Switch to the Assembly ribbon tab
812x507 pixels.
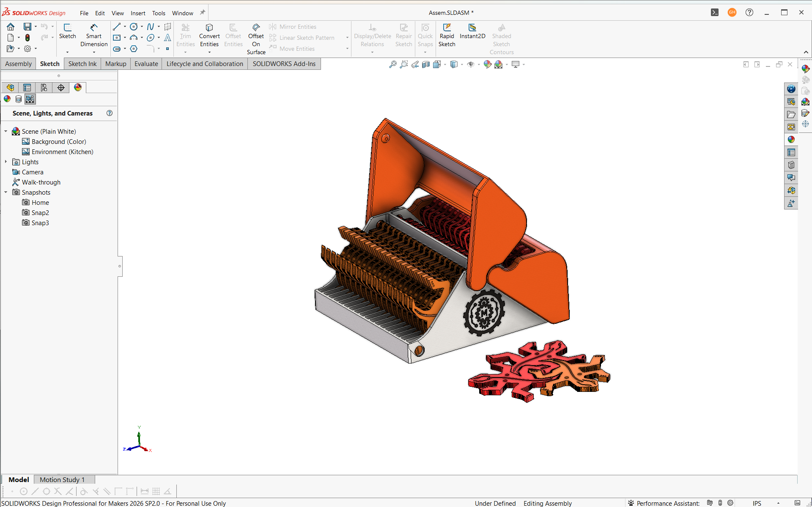[18, 64]
